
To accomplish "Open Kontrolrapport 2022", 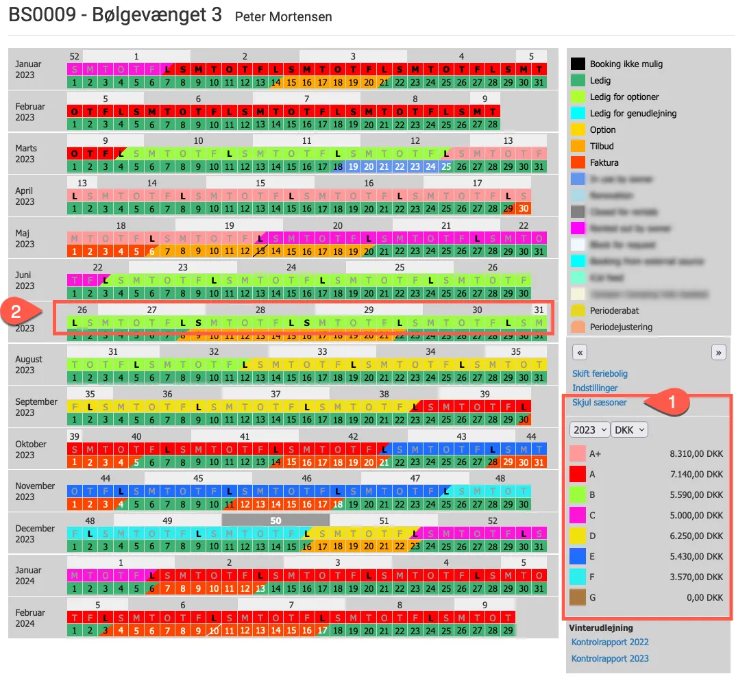I will tap(610, 642).
